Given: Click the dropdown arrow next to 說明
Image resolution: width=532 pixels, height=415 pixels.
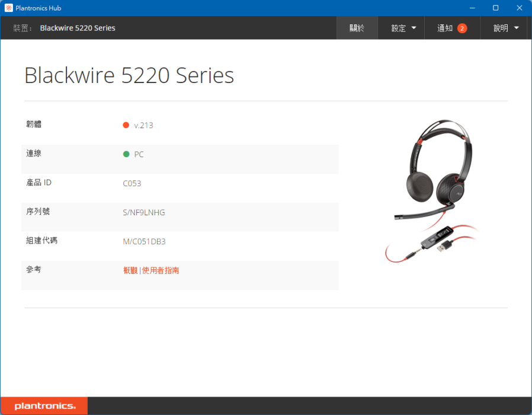Looking at the screenshot, I should click(517, 28).
